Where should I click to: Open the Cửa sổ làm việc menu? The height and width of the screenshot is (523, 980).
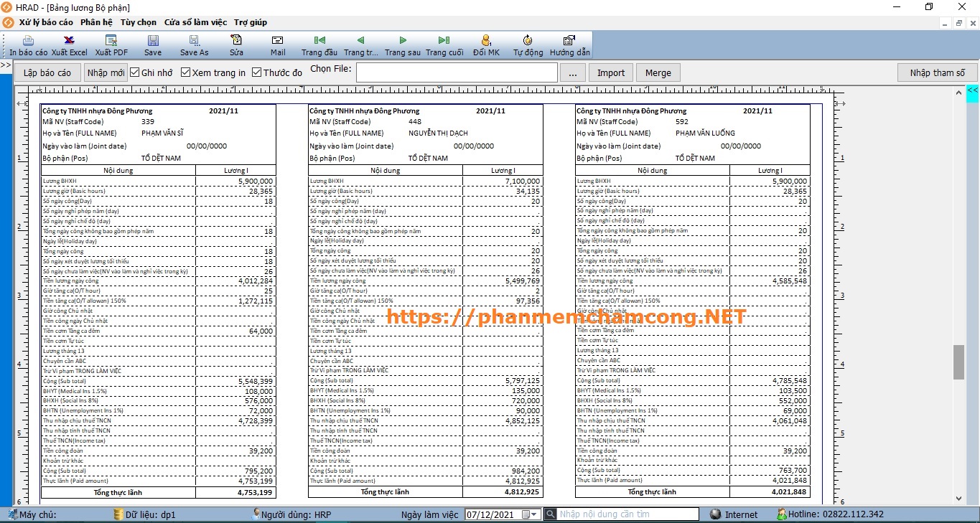(x=195, y=22)
